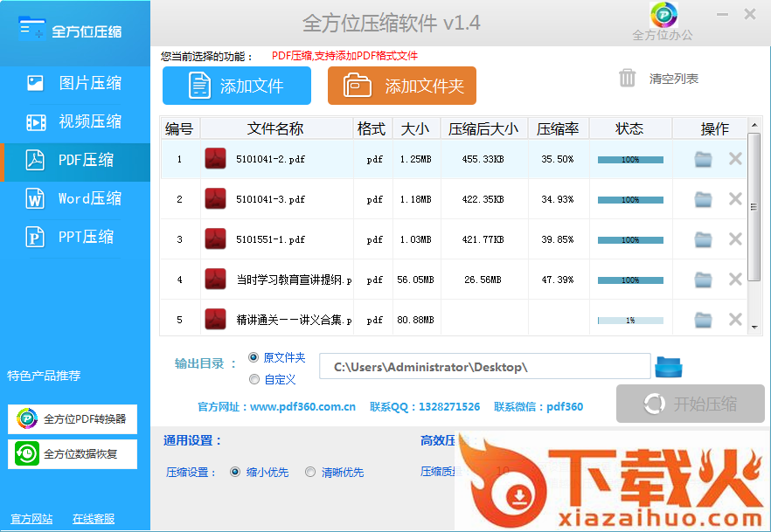Viewport: 771px width, 532px height.
Task: Click progress bar of 5101041-2.pdf
Action: (x=630, y=160)
